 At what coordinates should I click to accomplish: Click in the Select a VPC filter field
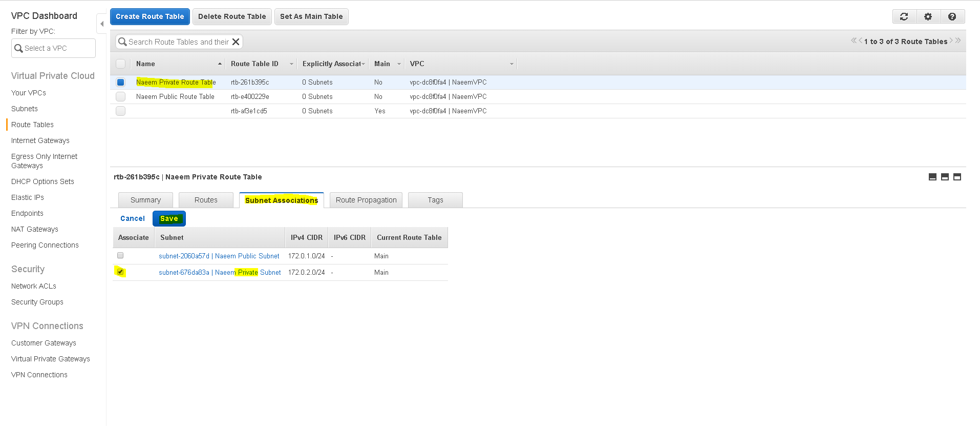tap(53, 48)
